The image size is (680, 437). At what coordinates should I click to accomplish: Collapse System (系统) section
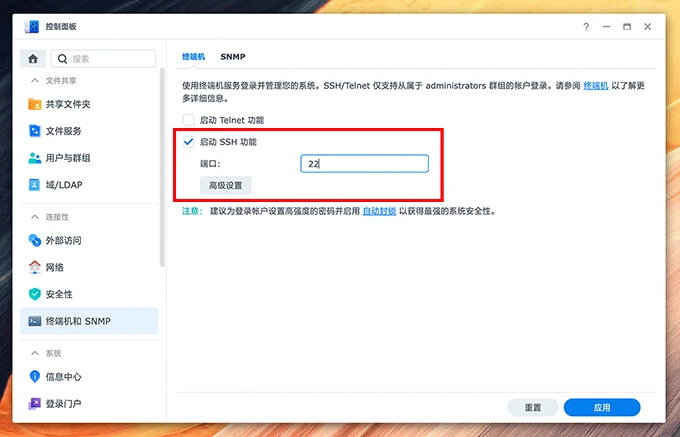click(x=35, y=353)
